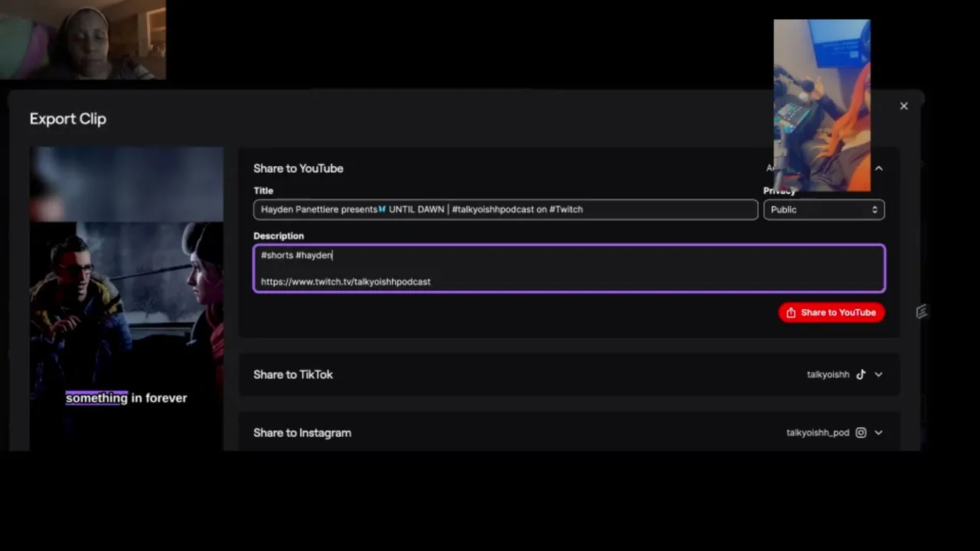Click the upload icon on the red share button

[x=791, y=312]
